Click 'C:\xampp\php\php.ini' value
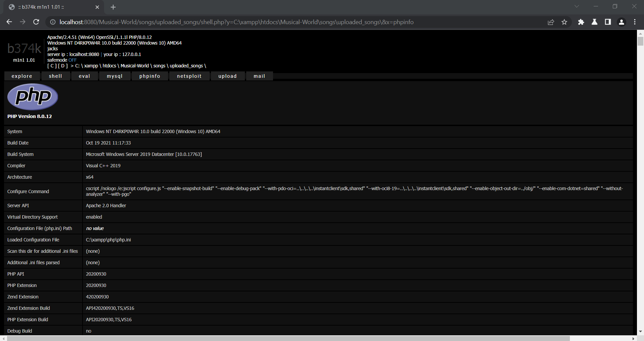 click(x=108, y=240)
